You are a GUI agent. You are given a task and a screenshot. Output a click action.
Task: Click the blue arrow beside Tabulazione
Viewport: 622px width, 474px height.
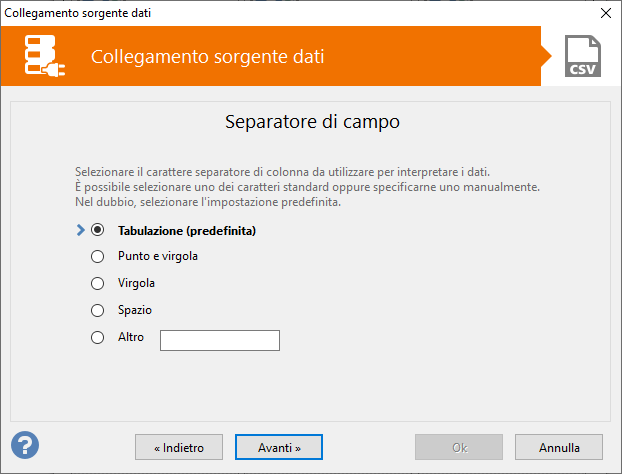81,230
